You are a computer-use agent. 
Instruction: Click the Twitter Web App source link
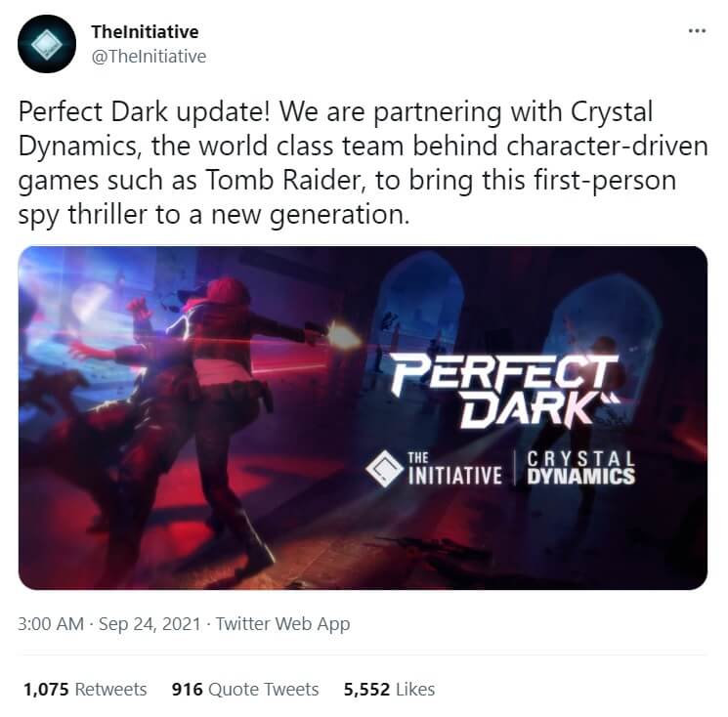point(282,624)
